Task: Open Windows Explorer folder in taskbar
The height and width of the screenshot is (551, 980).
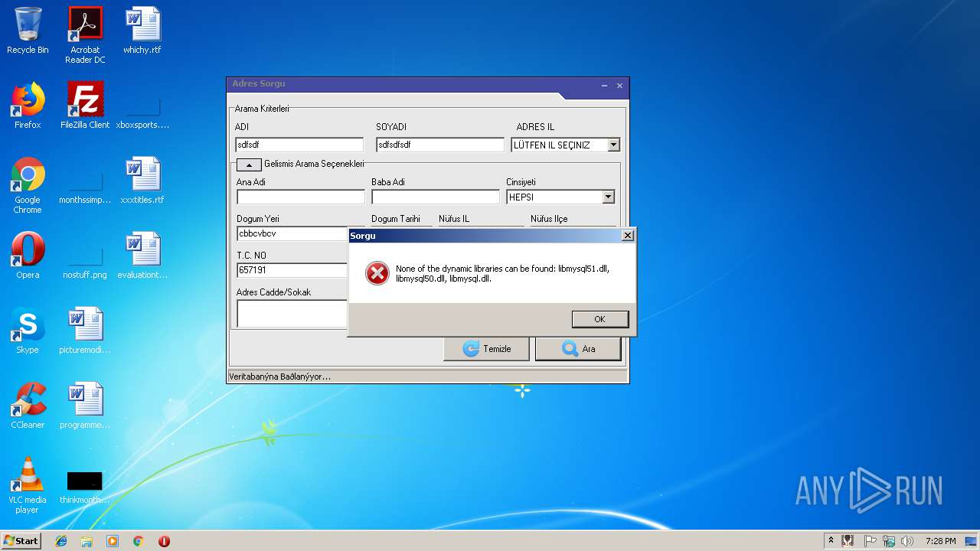Action: [x=87, y=541]
